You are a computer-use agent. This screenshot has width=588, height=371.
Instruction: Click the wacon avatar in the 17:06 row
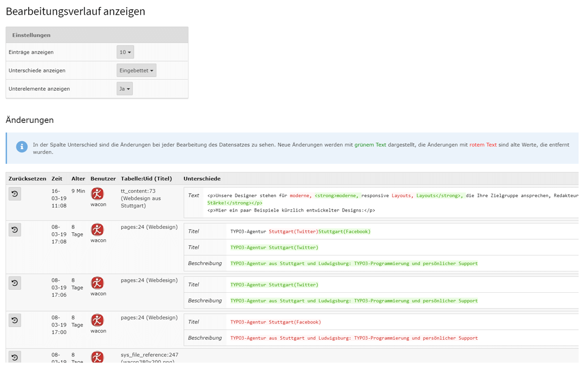click(97, 283)
